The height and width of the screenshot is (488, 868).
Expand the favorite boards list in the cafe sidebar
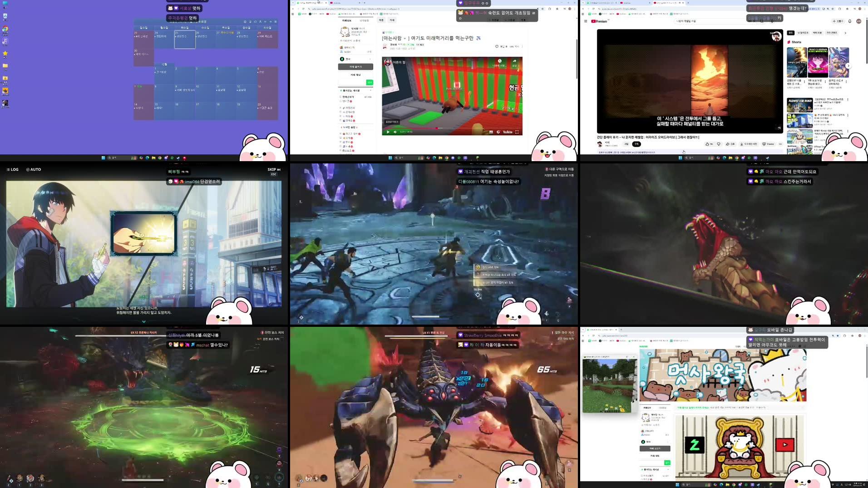pyautogui.click(x=370, y=90)
